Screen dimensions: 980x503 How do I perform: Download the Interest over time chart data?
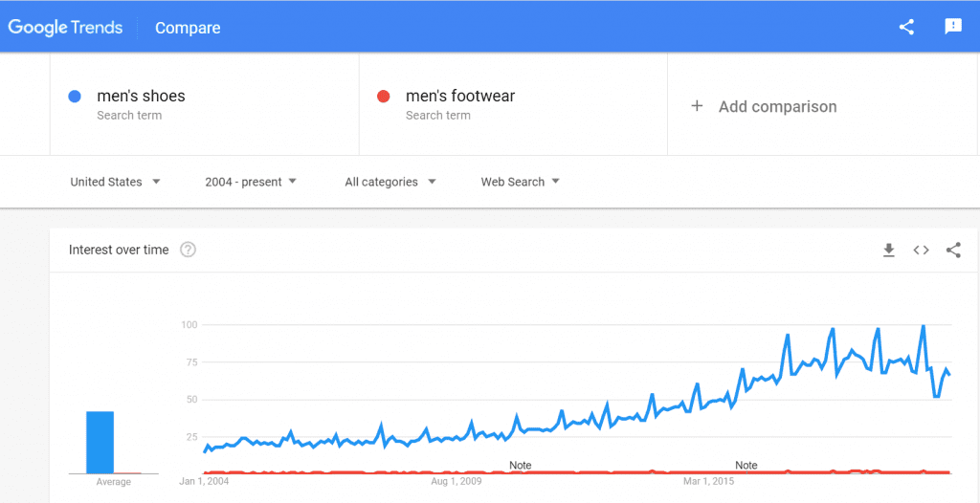(889, 250)
